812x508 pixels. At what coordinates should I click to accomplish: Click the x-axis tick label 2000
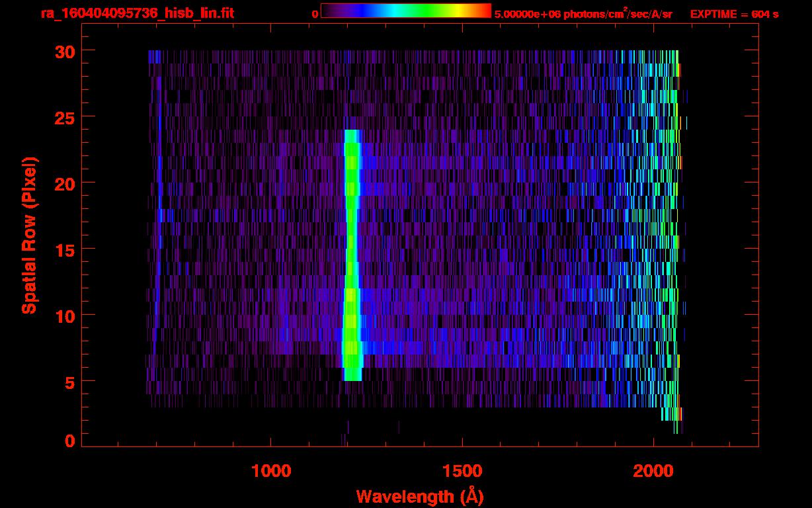pos(653,471)
